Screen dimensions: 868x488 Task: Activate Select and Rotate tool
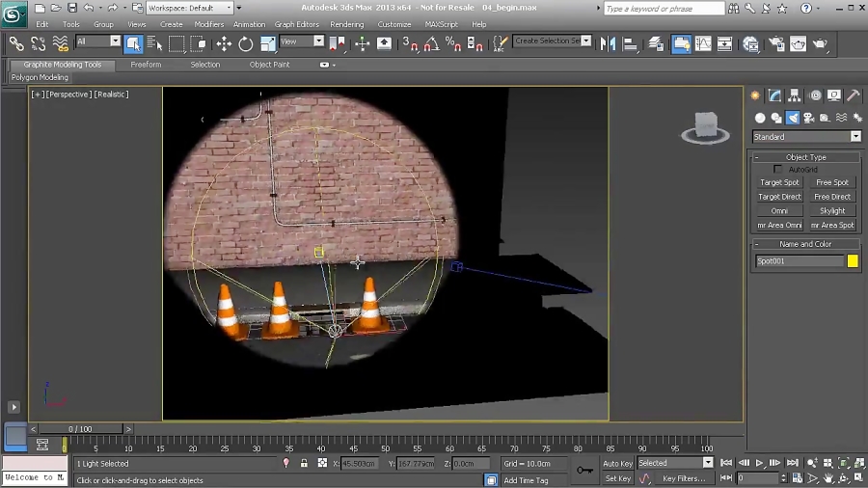(x=245, y=43)
